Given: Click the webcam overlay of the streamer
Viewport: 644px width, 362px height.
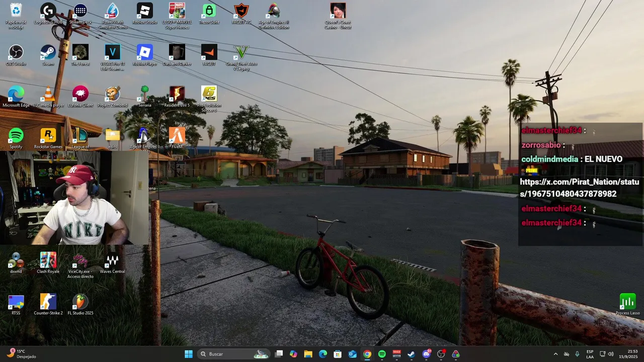Looking at the screenshot, I should point(74,198).
